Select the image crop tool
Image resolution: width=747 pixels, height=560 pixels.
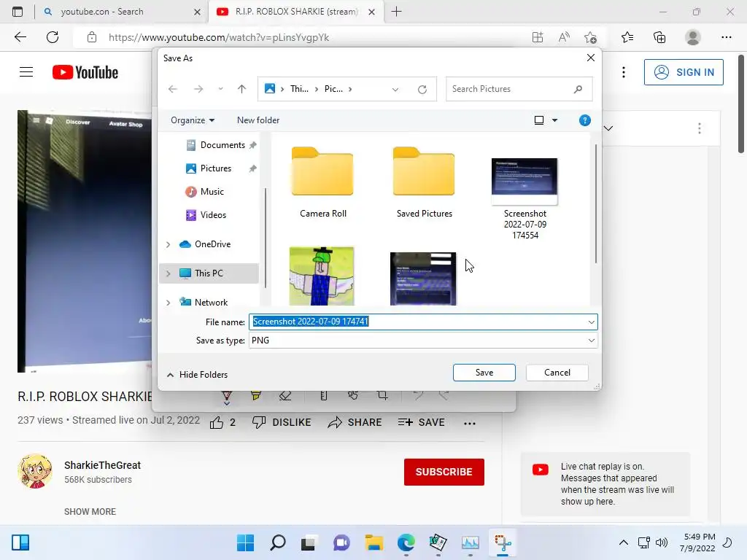pos(382,395)
